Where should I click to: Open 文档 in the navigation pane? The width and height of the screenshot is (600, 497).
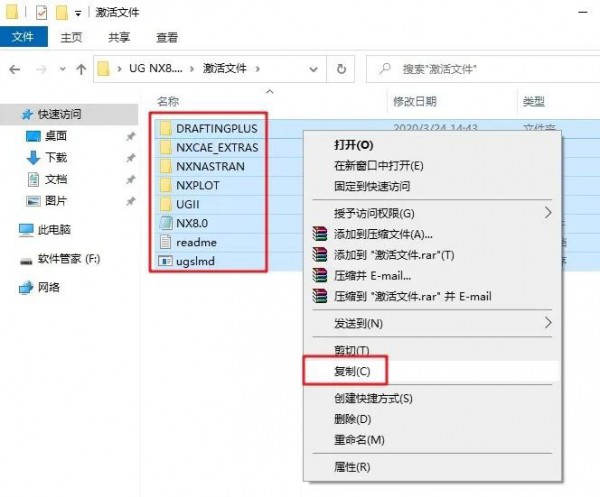(56, 179)
